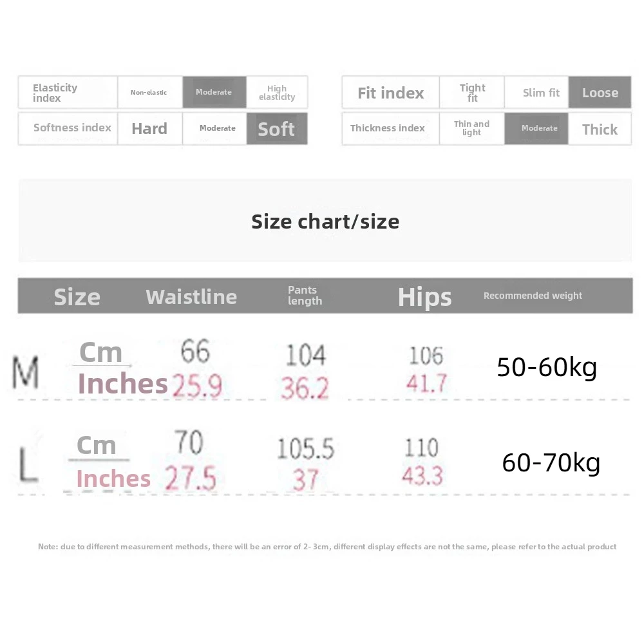Select the Non-elastic elasticity option
The height and width of the screenshot is (644, 644).
(149, 93)
